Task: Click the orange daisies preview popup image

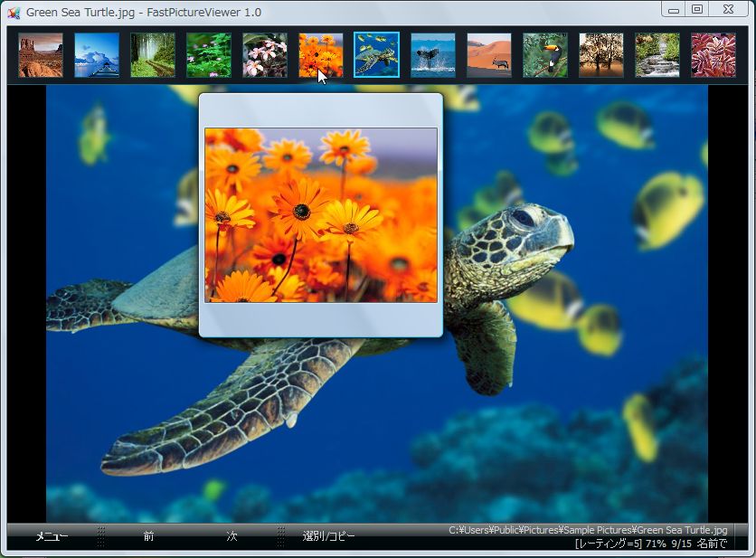Action: [321, 215]
